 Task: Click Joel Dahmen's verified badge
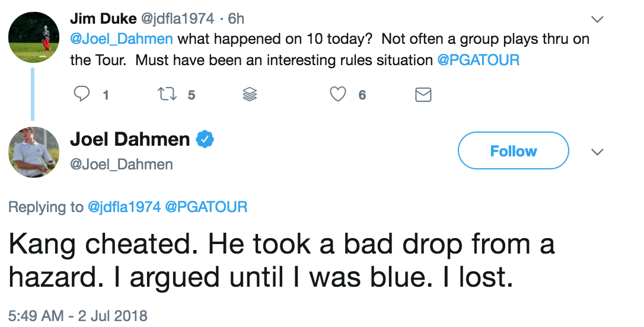click(205, 140)
